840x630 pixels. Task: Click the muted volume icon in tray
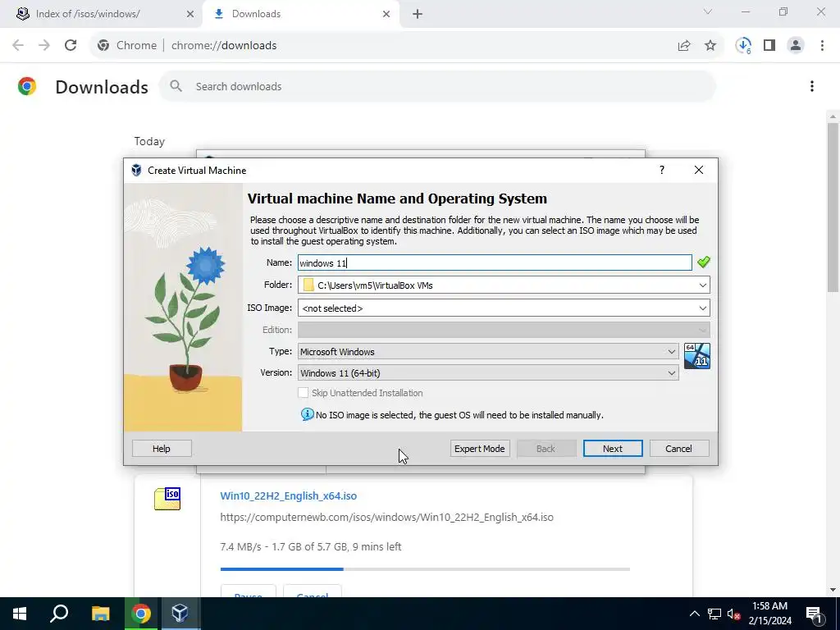[x=734, y=614]
